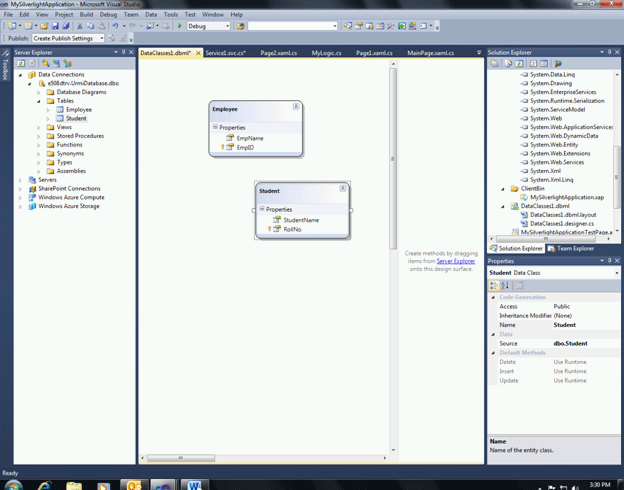This screenshot has height=490, width=624.
Task: Click the New Project toolbar icon
Action: tap(12, 26)
